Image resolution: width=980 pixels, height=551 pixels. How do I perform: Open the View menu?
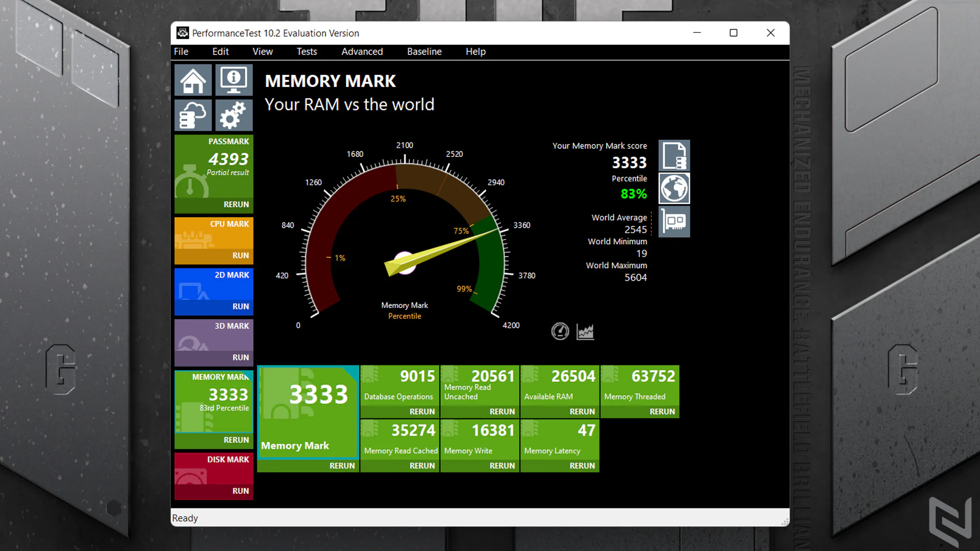click(263, 52)
